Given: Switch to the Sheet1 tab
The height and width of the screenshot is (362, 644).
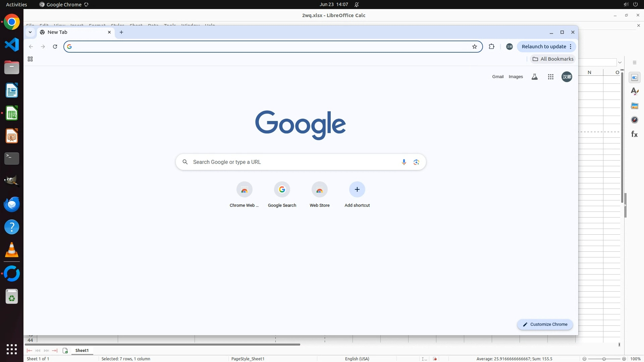Looking at the screenshot, I should (x=82, y=351).
